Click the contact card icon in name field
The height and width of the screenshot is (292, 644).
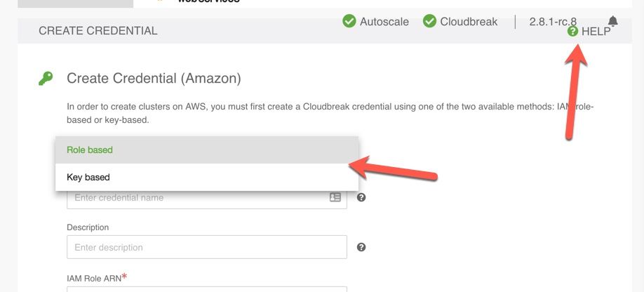tap(335, 198)
